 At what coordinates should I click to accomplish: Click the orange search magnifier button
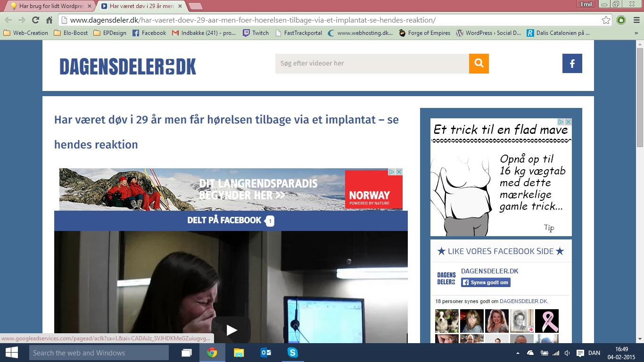479,64
